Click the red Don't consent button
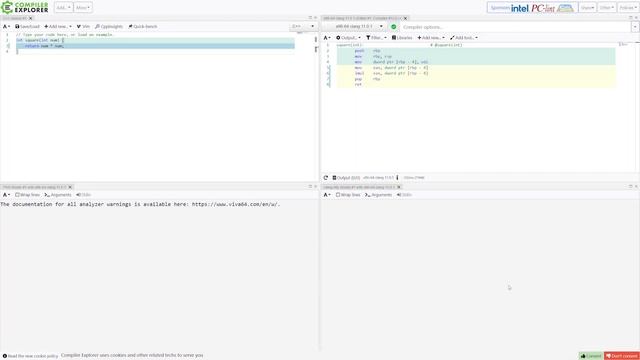Screen dimensions: 640x360 point(622,356)
